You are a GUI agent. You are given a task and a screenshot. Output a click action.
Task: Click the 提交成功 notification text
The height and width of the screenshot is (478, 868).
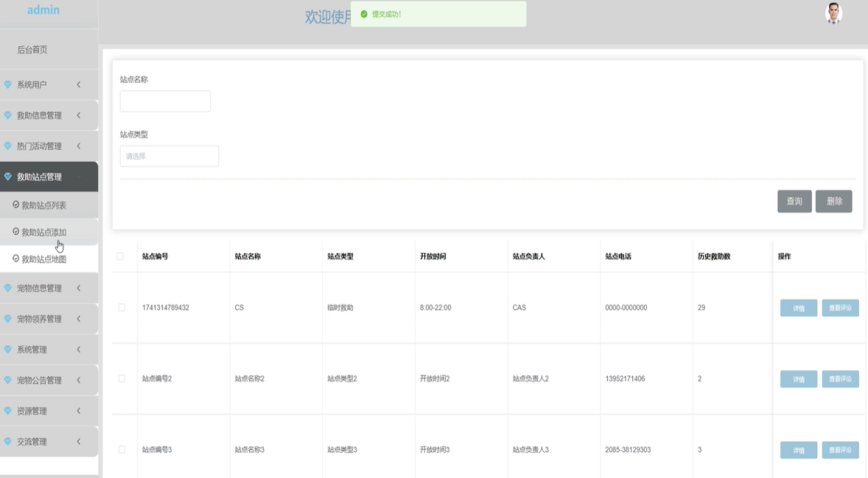pos(387,14)
